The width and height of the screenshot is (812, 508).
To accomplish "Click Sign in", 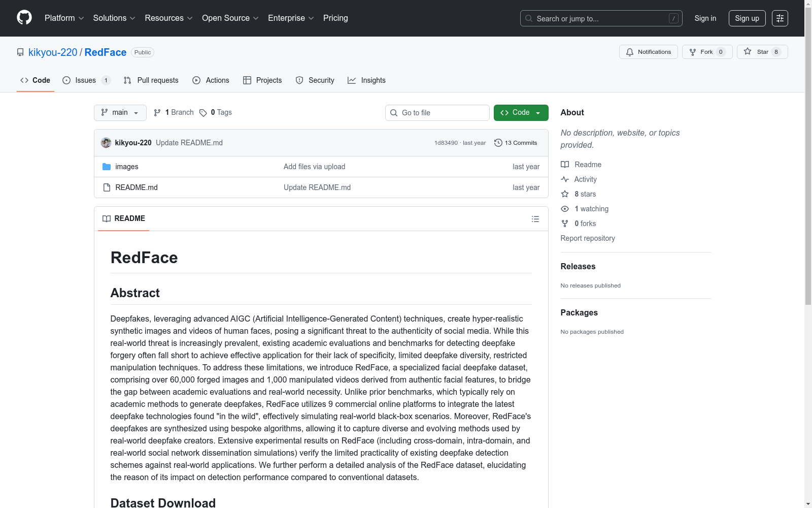I will click(x=705, y=18).
